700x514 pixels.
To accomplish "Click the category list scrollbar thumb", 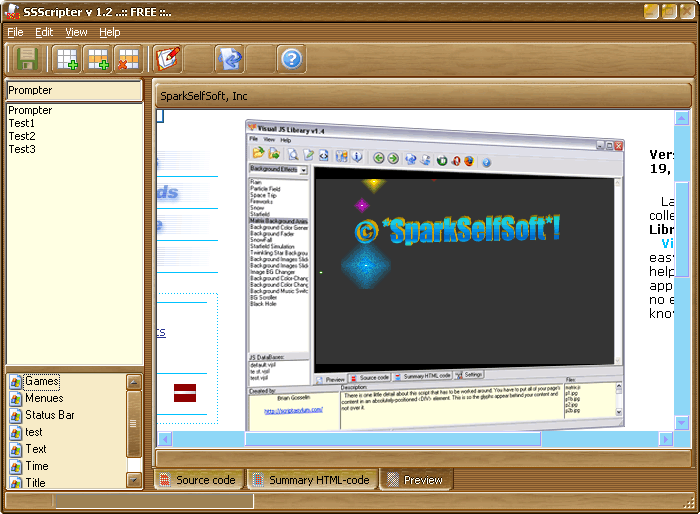I will 134,424.
